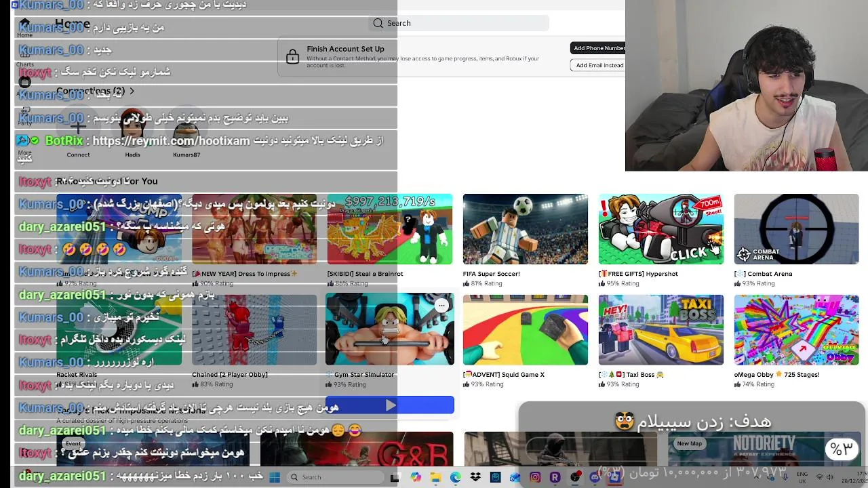
Task: Open oMega Obby game thumbnail
Action: pos(796,329)
